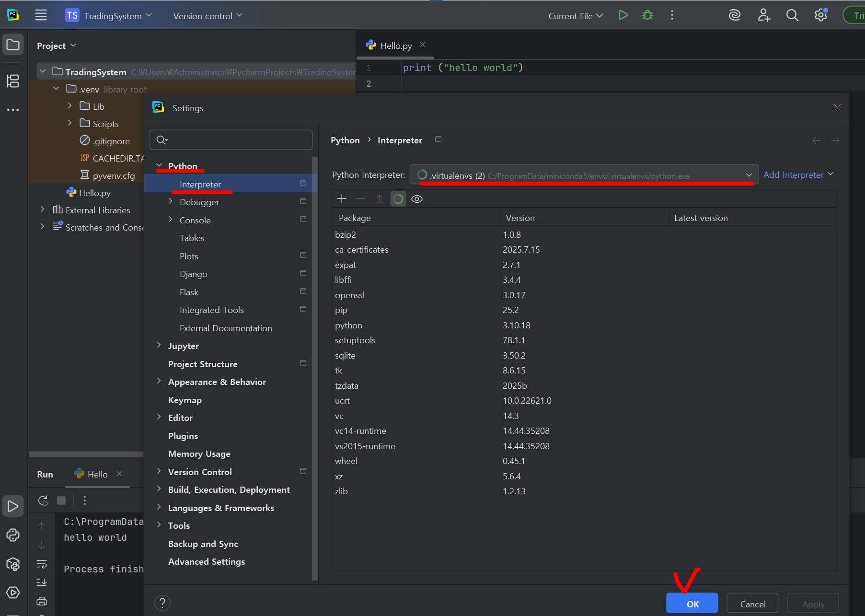
Task: Select the Hello tab in Run panel
Action: 97,474
